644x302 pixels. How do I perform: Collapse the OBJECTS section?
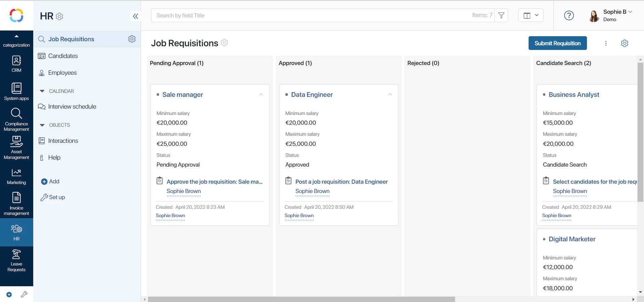point(42,125)
